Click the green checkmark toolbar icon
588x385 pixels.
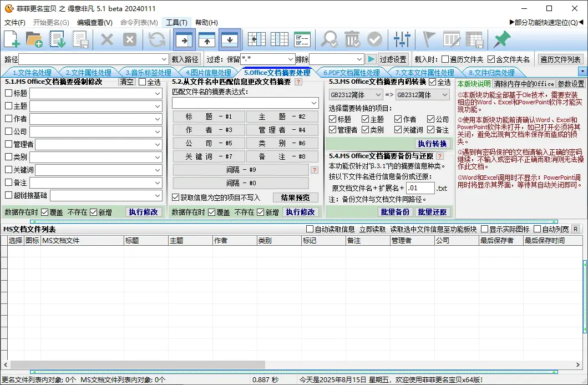tap(375, 39)
